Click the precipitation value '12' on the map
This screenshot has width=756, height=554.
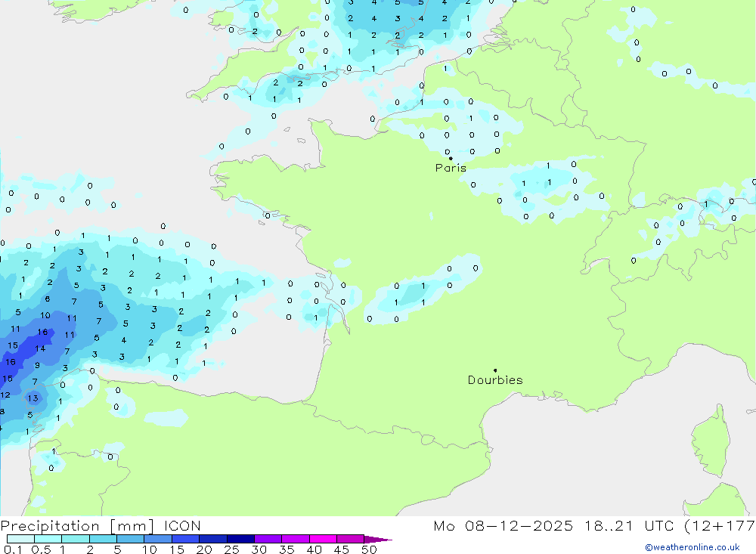[x=5, y=395]
